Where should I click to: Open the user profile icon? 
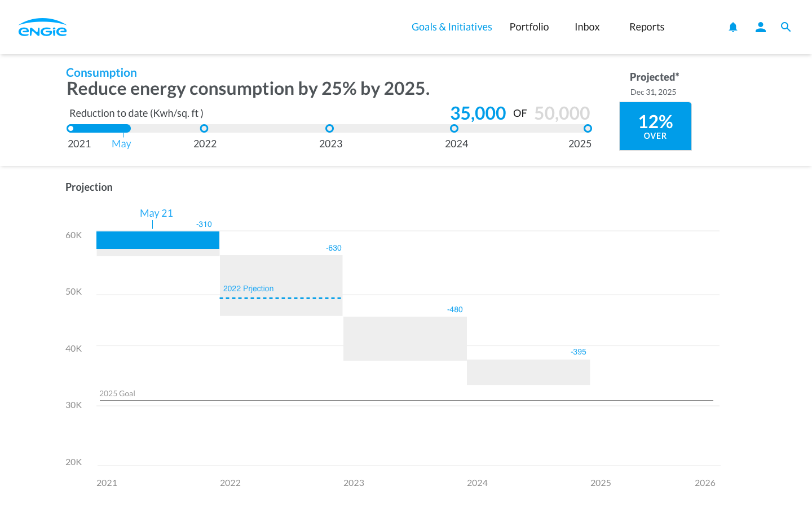click(x=760, y=27)
